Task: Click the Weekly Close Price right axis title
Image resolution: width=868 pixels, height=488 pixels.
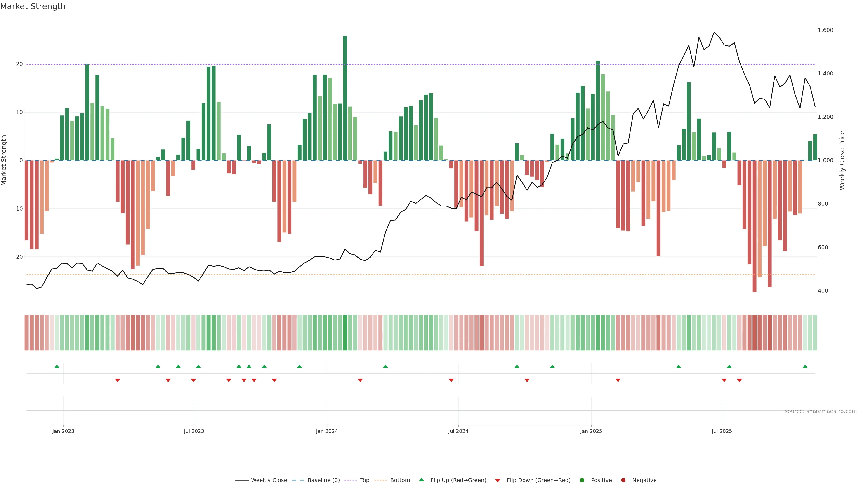Action: (842, 160)
